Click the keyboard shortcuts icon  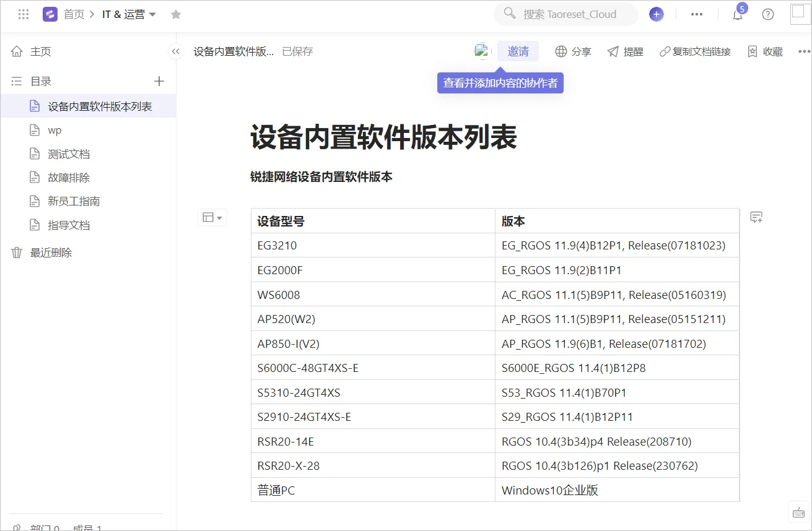(x=798, y=512)
